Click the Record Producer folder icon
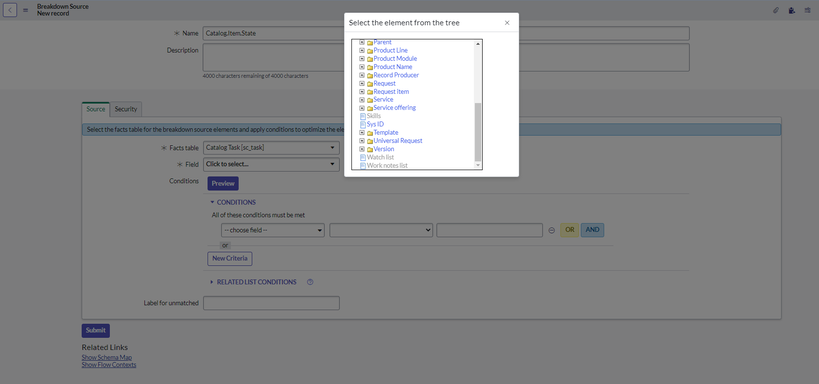This screenshot has height=384, width=819. [369, 75]
